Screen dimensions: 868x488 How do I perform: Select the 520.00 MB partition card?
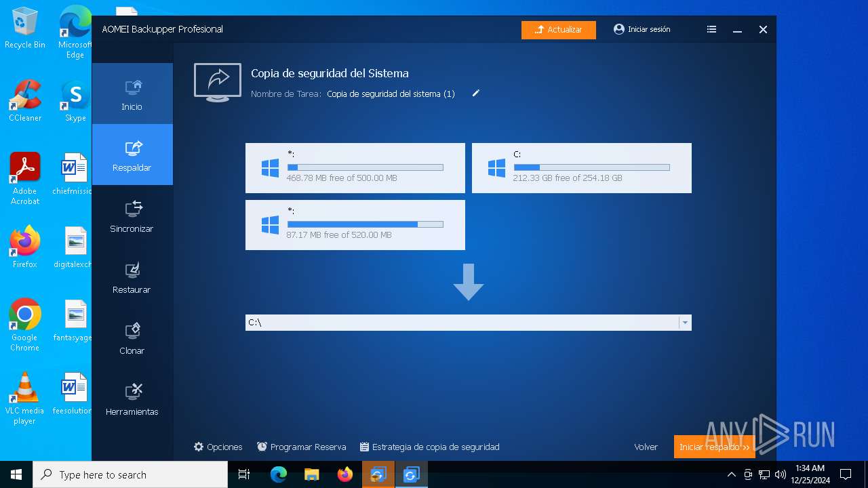tap(355, 225)
